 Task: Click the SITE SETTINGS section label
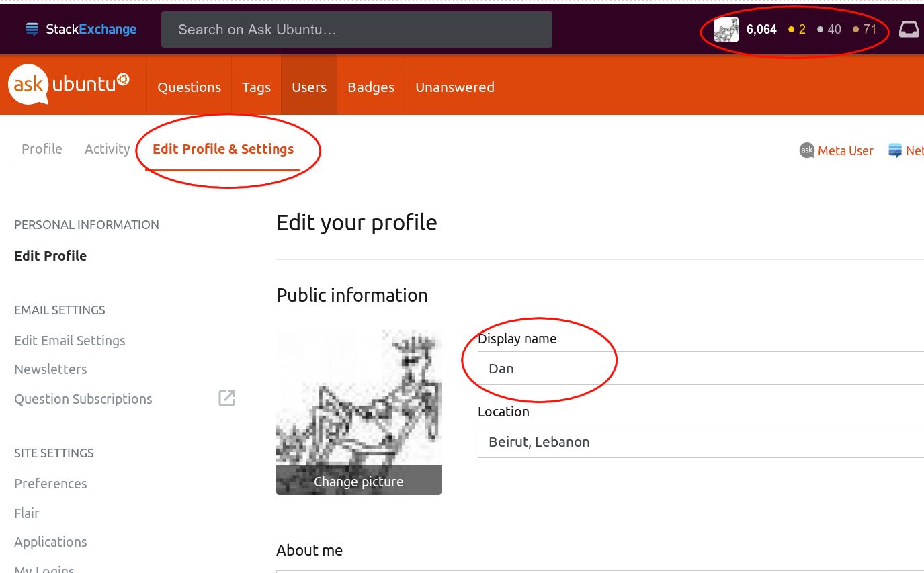coord(54,453)
